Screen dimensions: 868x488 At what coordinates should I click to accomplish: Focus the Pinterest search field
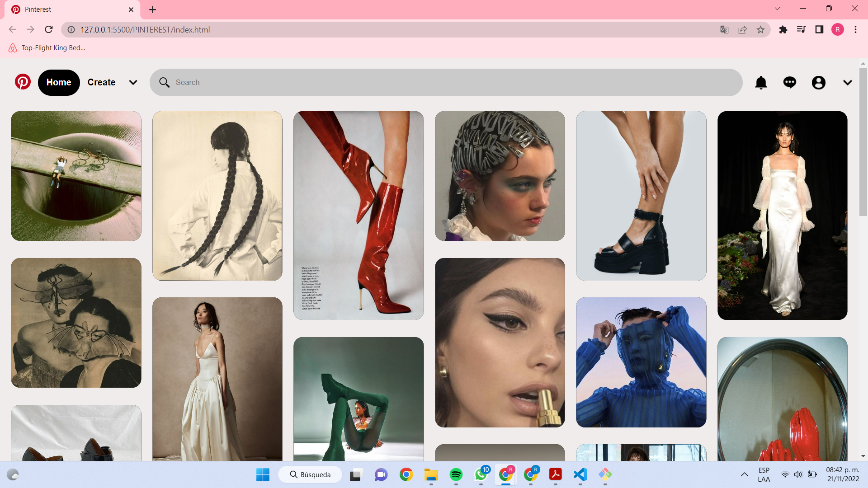click(446, 82)
